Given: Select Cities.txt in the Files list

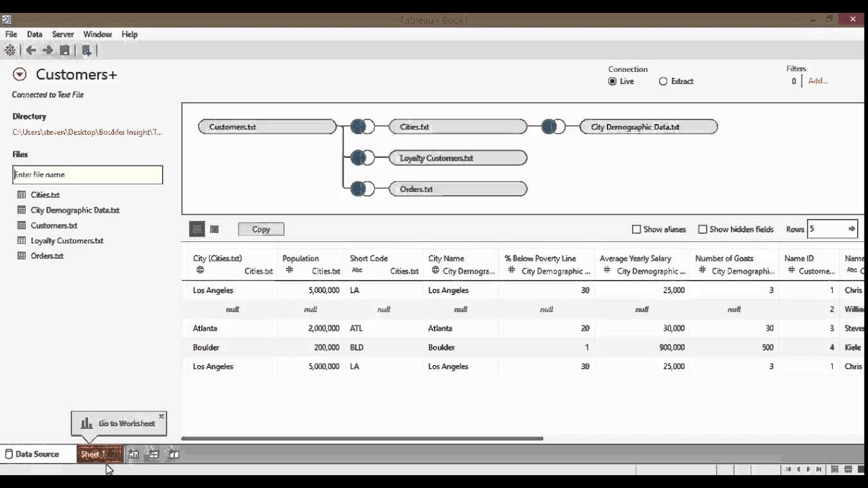Looking at the screenshot, I should (x=45, y=195).
